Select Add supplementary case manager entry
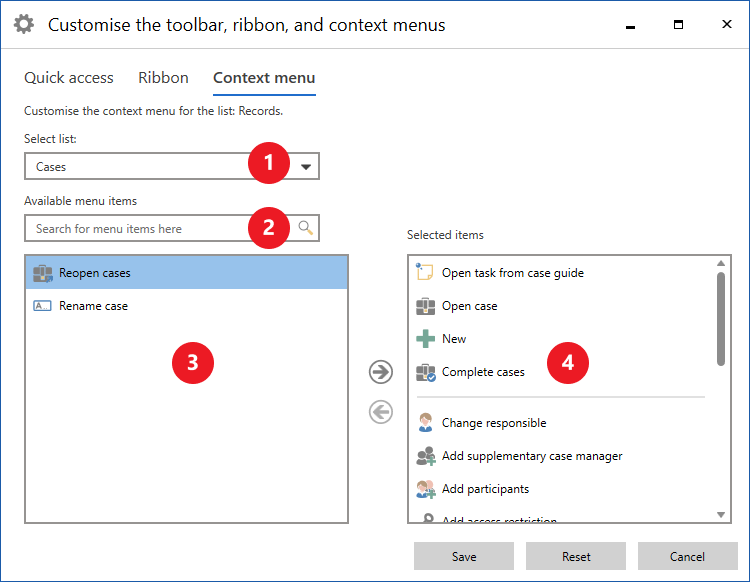Image resolution: width=750 pixels, height=582 pixels. [x=562, y=456]
